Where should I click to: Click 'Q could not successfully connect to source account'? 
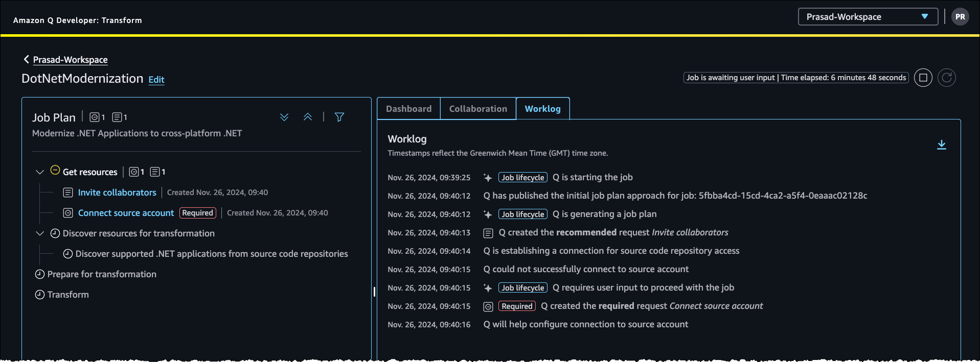pos(586,270)
